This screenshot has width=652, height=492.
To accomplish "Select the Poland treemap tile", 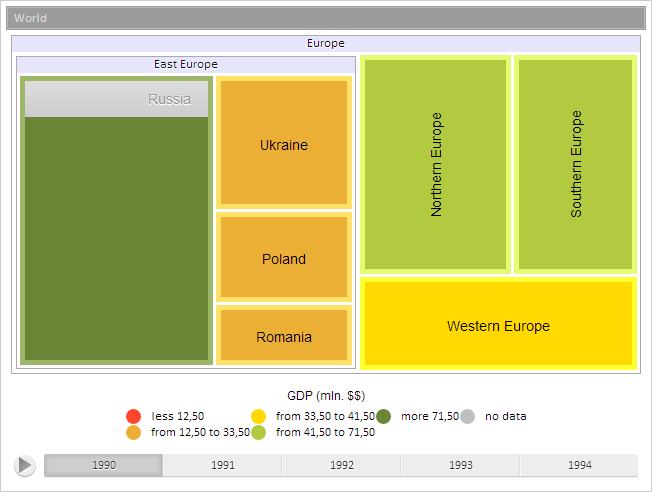I will (x=284, y=258).
